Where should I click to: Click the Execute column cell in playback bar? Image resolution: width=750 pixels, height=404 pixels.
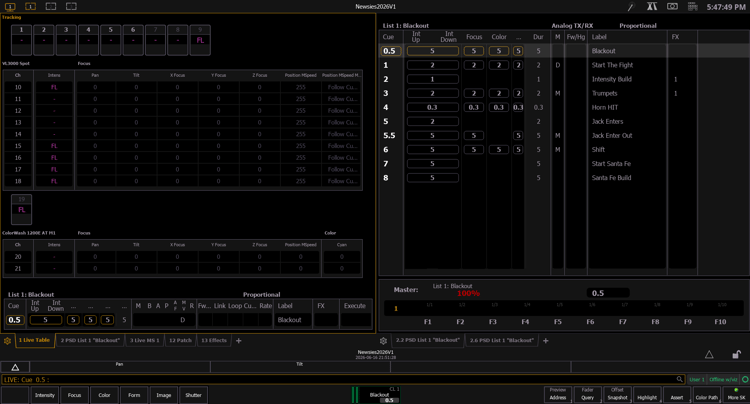coord(355,320)
